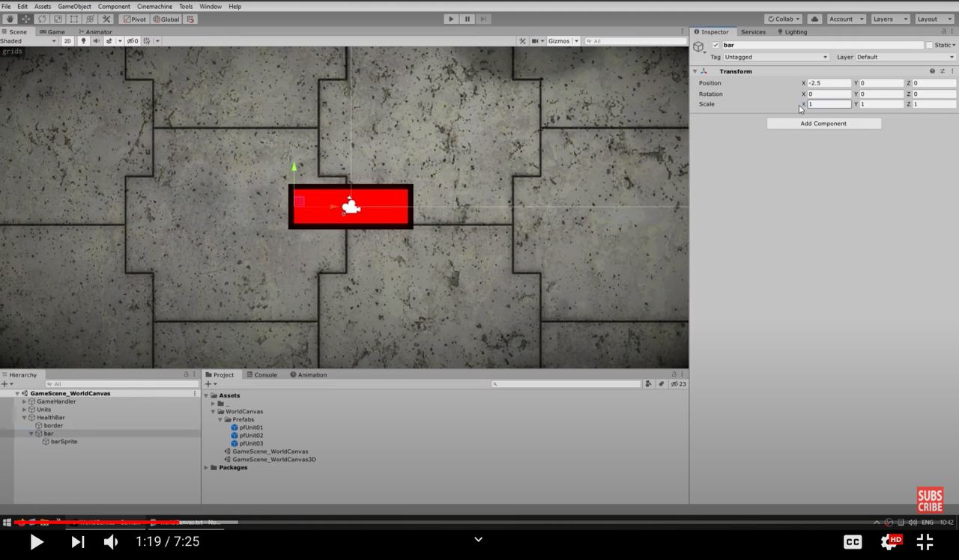Select the GameScene_WorldCanvas3D scene asset
Image resolution: width=959 pixels, height=560 pixels.
(x=274, y=460)
